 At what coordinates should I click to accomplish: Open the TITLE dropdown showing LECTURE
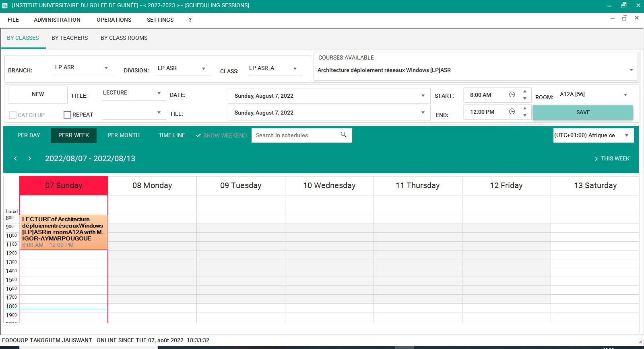pos(159,93)
